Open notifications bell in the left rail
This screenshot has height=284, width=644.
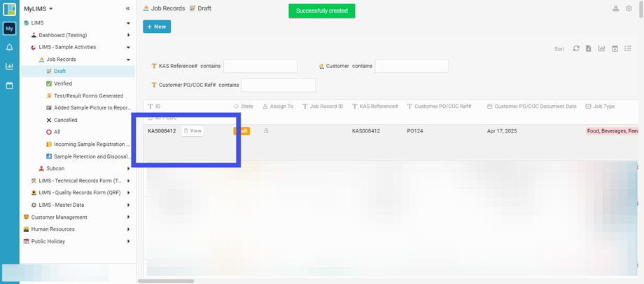pos(9,48)
